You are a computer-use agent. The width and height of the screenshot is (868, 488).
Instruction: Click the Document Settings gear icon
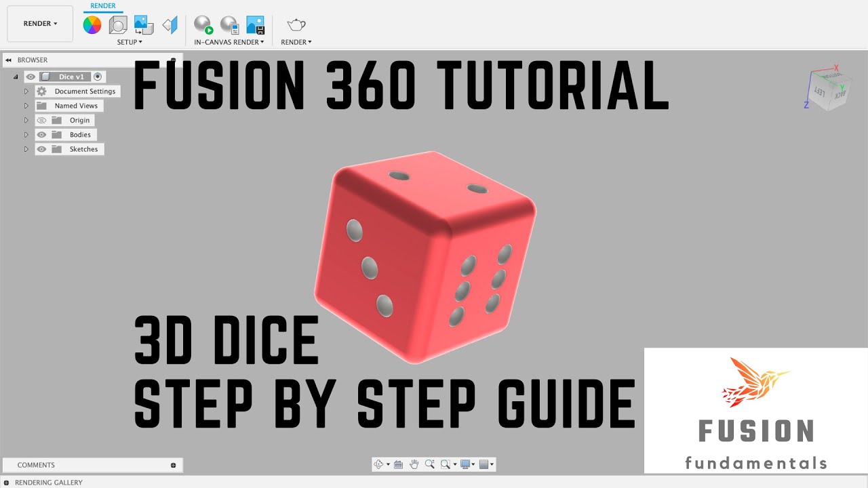click(x=42, y=91)
